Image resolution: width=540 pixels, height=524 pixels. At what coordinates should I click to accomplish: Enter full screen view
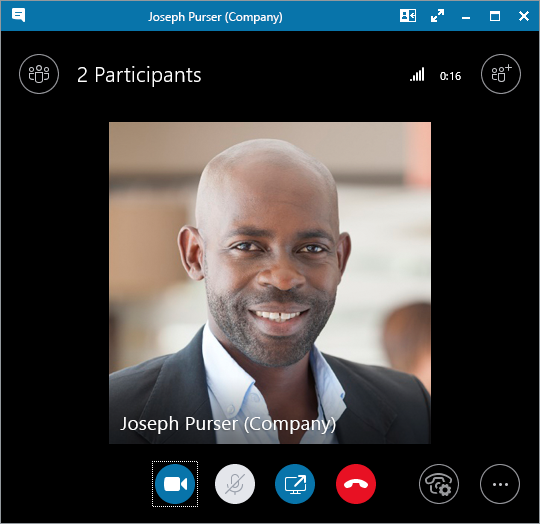[437, 16]
